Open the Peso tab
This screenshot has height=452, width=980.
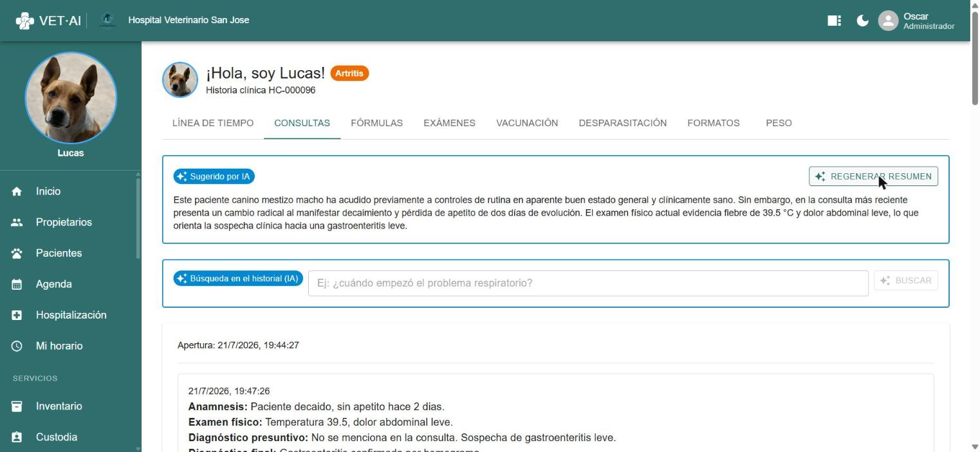[779, 123]
